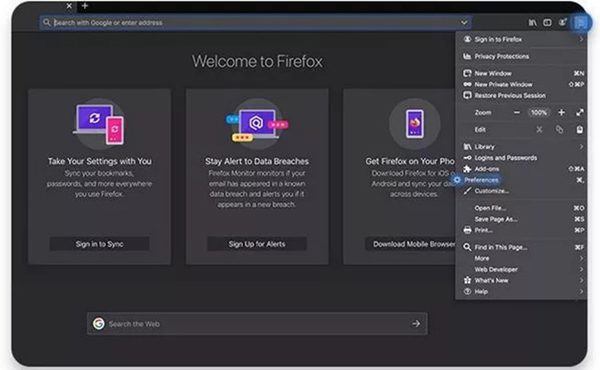Open the Library toolbar icon

pos(532,23)
